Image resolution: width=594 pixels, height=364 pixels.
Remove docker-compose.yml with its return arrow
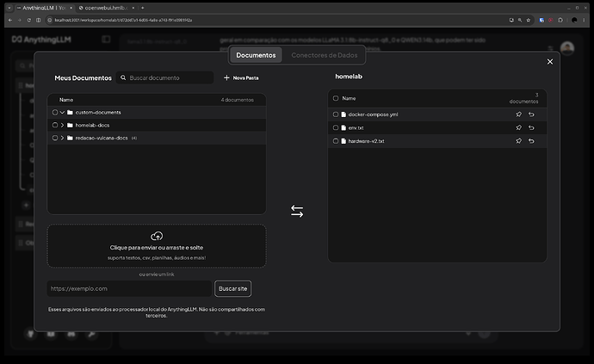(x=531, y=114)
